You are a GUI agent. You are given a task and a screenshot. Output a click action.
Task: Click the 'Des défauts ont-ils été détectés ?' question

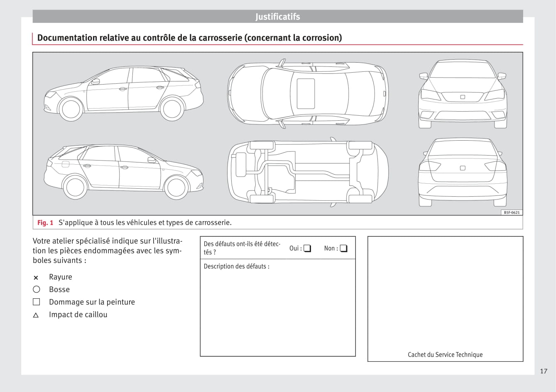click(242, 248)
